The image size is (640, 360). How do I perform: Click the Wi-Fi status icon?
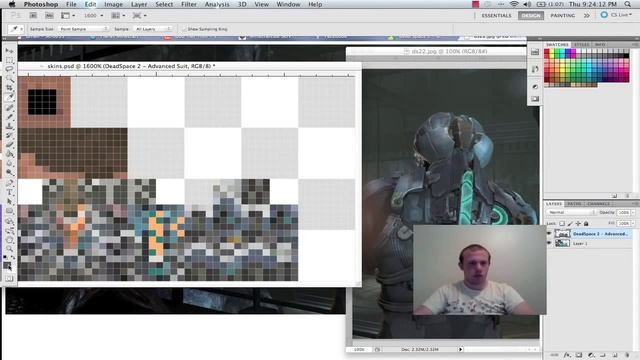coord(514,4)
